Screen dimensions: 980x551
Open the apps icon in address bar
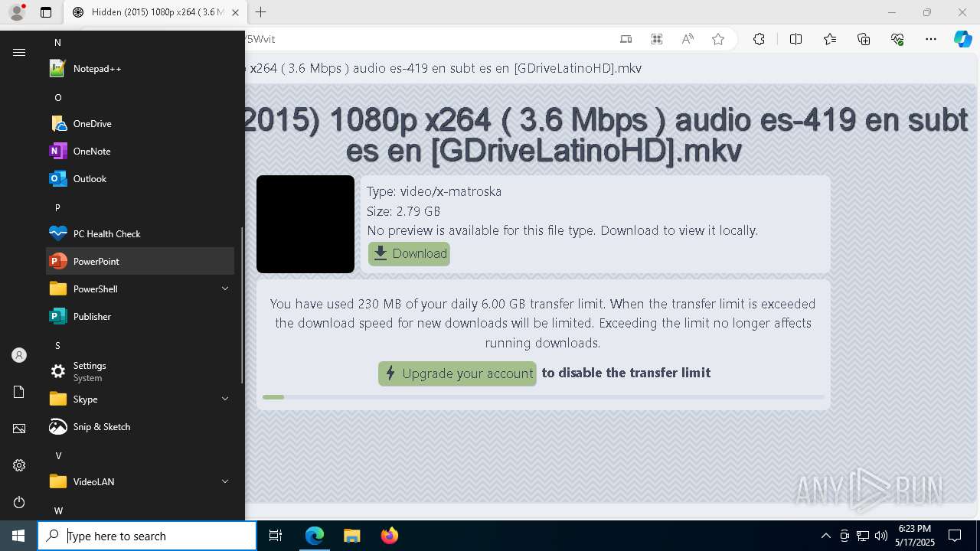[x=656, y=39]
